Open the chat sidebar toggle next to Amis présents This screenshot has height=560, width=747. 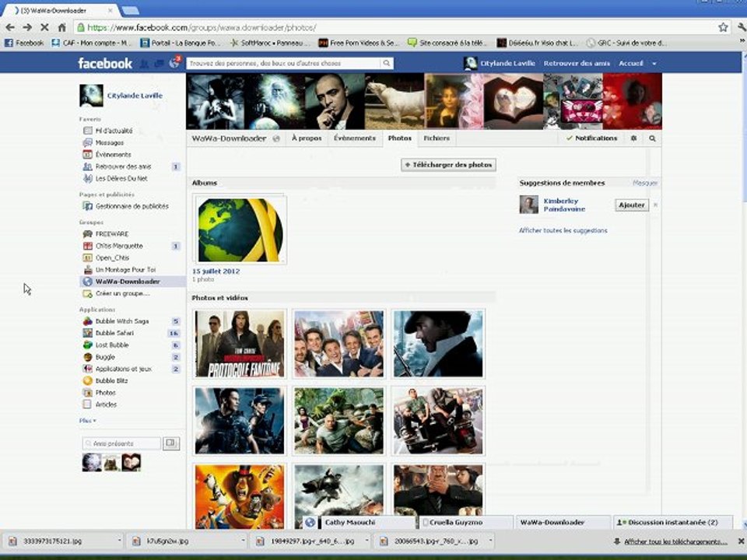171,443
